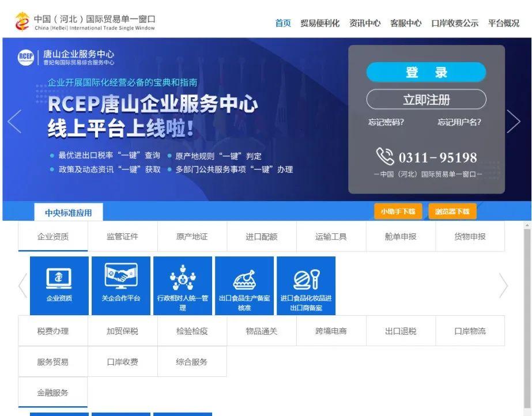Image resolution: width=532 pixels, height=416 pixels.
Task: Expand the 运输工具 category
Action: click(x=331, y=237)
